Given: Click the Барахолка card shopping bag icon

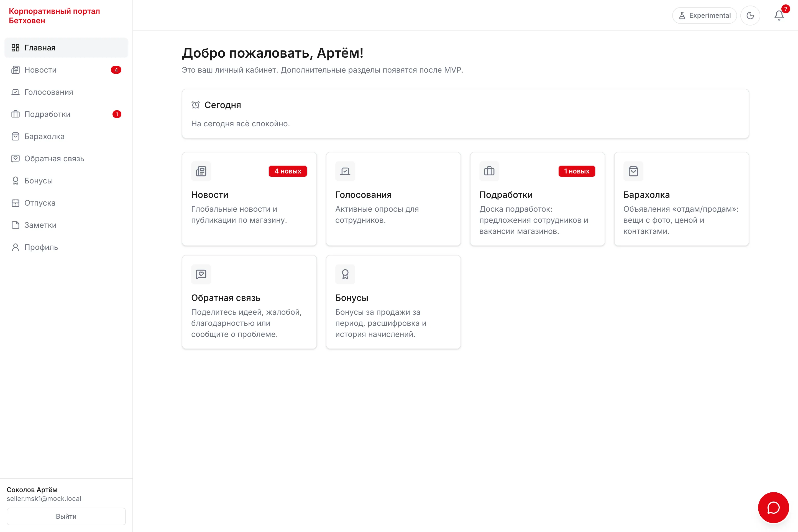Looking at the screenshot, I should click(x=633, y=171).
